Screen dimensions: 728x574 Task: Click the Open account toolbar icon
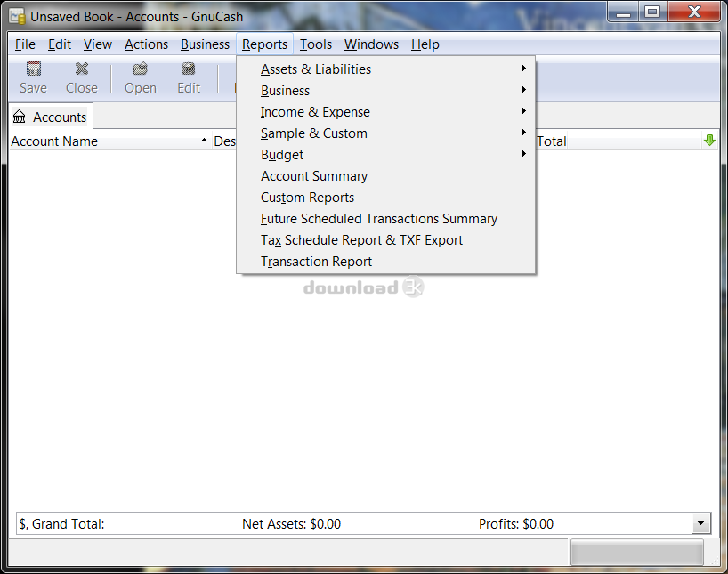coord(141,69)
